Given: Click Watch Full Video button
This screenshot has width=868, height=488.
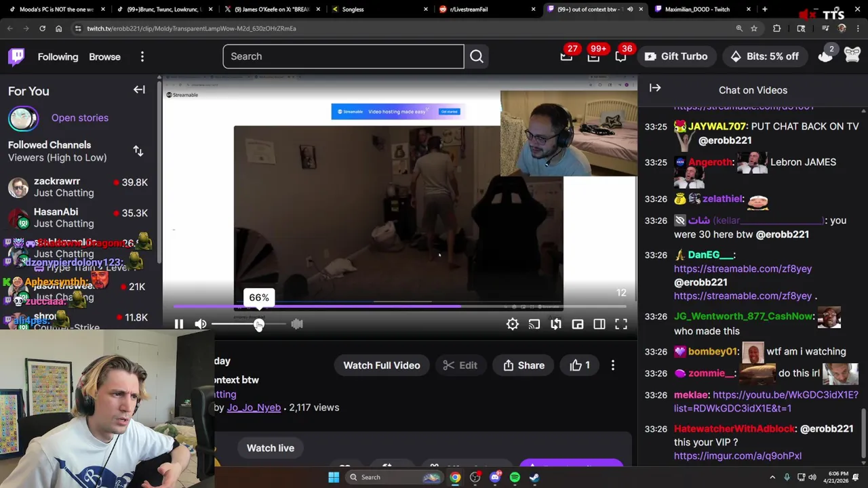Looking at the screenshot, I should point(382,365).
